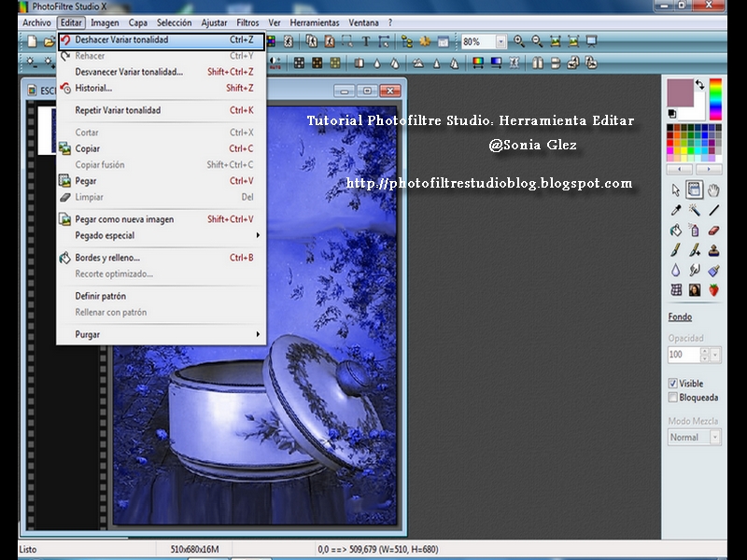Choose Repetir Variar tonalidad

161,110
